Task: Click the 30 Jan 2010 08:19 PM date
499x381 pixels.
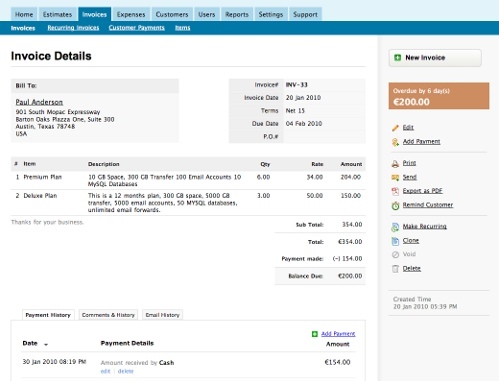Action: (54, 362)
